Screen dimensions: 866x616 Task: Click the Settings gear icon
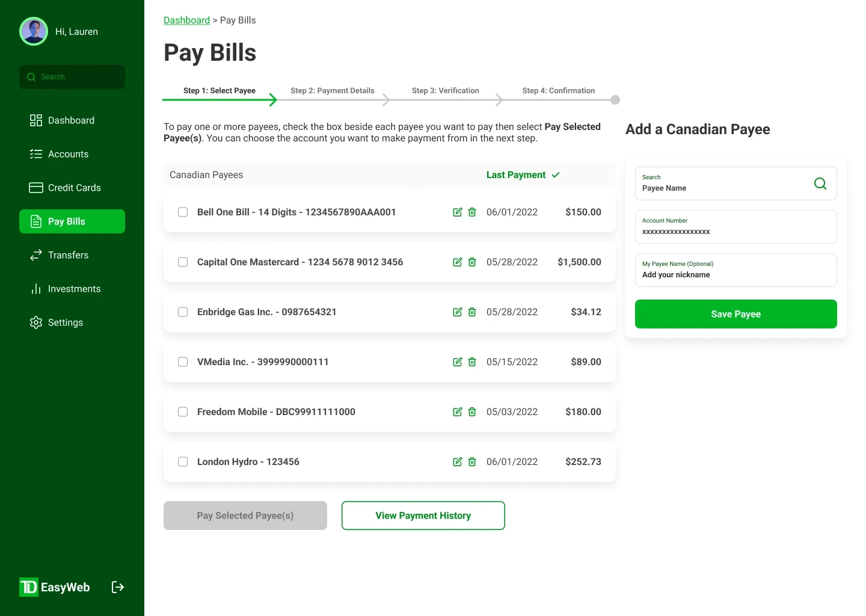pyautogui.click(x=36, y=322)
